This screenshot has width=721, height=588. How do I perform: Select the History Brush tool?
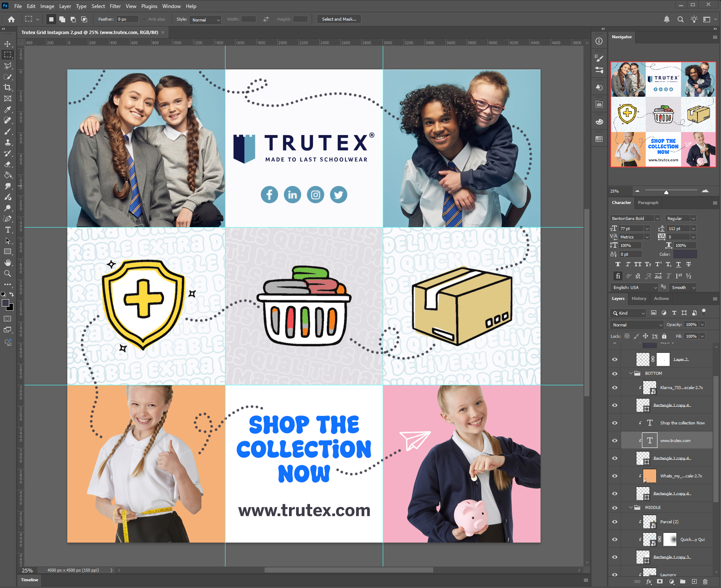tap(8, 153)
